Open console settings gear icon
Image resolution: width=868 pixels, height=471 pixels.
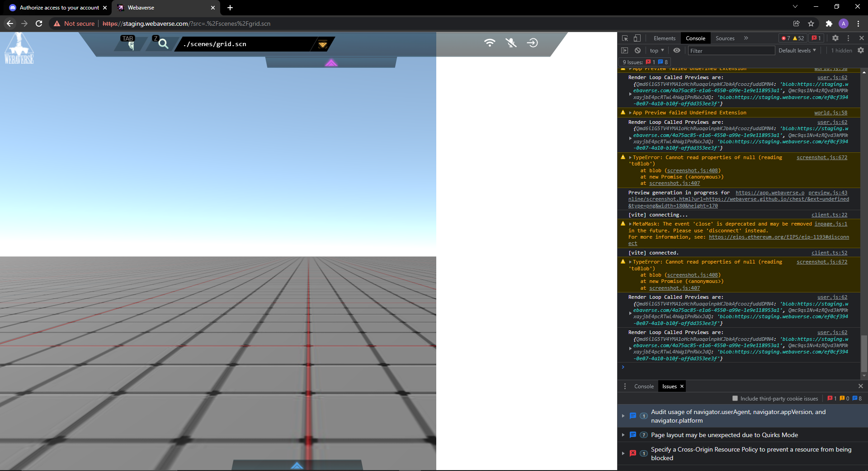[861, 51]
